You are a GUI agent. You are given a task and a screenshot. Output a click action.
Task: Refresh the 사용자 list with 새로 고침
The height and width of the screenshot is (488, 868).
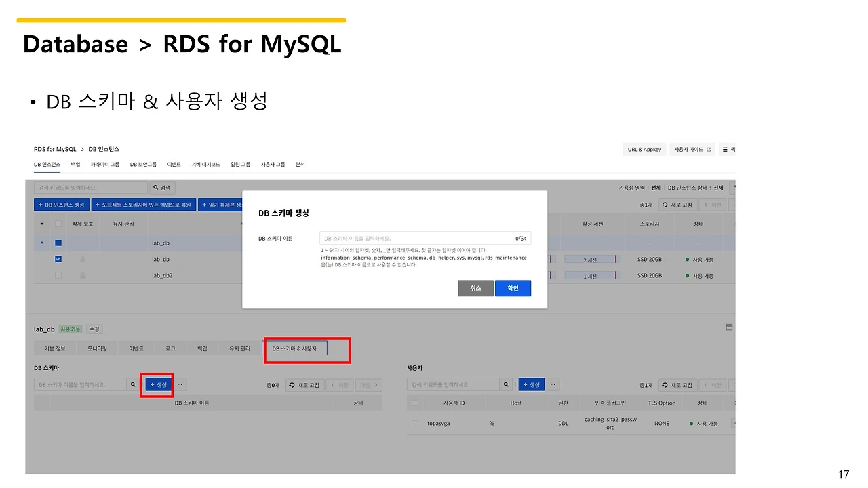[x=677, y=384]
